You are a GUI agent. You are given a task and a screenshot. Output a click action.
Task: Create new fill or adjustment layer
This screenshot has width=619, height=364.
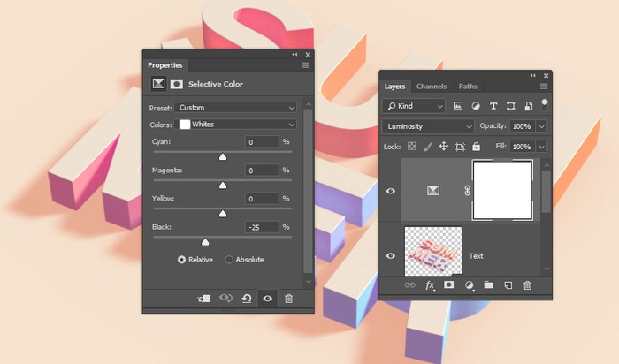click(469, 285)
